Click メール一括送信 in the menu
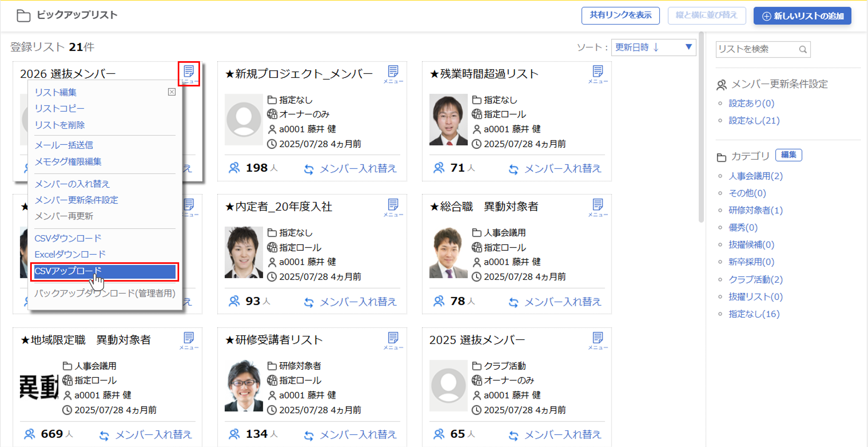 pyautogui.click(x=64, y=145)
